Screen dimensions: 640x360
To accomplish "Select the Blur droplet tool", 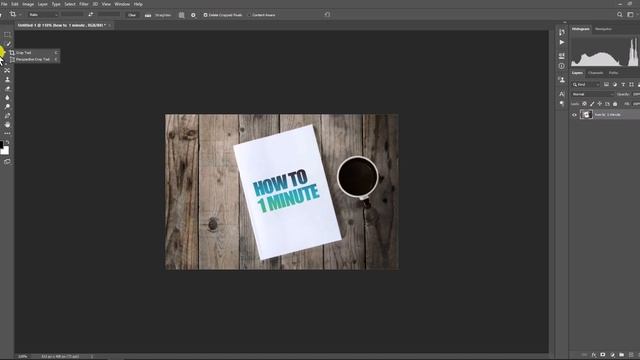I will (x=7, y=98).
